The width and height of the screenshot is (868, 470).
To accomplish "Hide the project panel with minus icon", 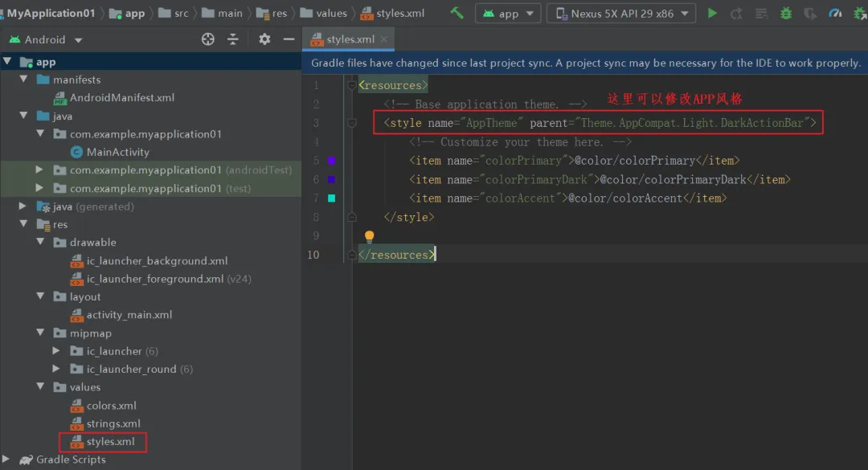I will pos(289,39).
